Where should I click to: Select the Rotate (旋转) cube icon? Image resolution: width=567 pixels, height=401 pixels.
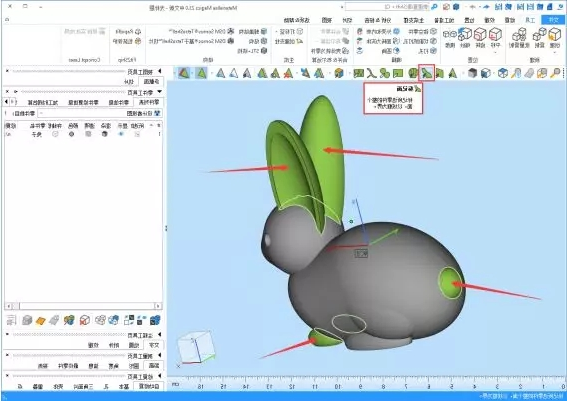coord(480,34)
